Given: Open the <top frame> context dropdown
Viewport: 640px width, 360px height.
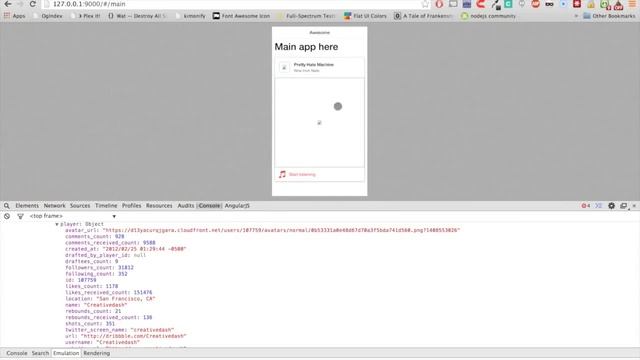Looking at the screenshot, I should point(73,216).
